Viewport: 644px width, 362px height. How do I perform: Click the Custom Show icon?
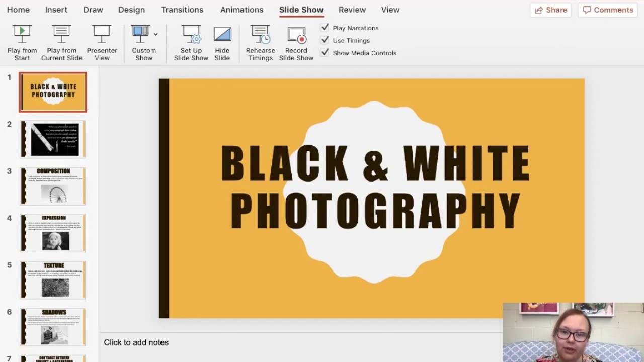(140, 34)
